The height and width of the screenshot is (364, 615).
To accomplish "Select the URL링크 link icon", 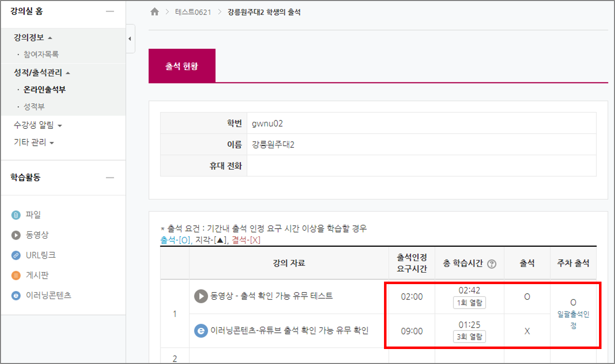I will click(x=16, y=255).
